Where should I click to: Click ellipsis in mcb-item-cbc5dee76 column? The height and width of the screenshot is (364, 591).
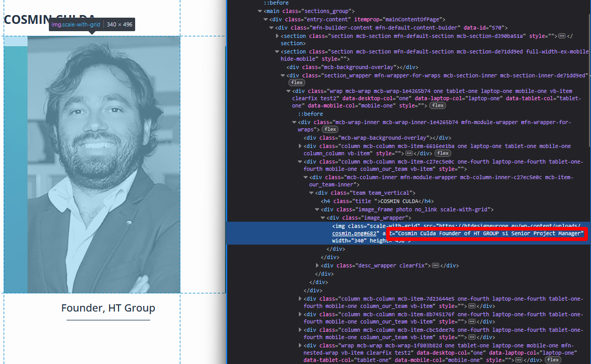471,338
